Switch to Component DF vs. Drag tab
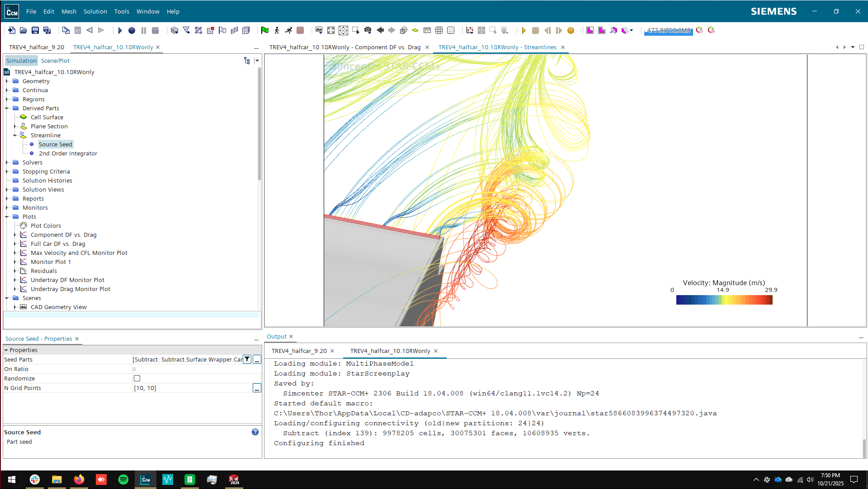868x489 pixels. coord(345,47)
